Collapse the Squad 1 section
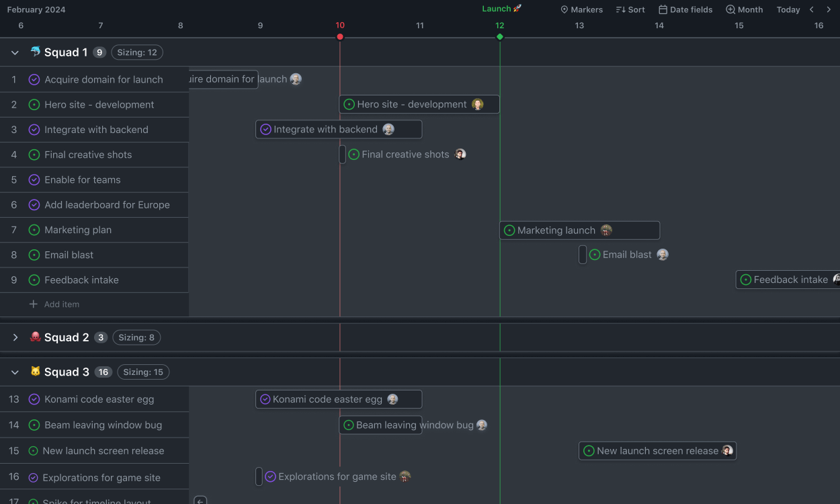Image resolution: width=840 pixels, height=504 pixels. (x=15, y=52)
